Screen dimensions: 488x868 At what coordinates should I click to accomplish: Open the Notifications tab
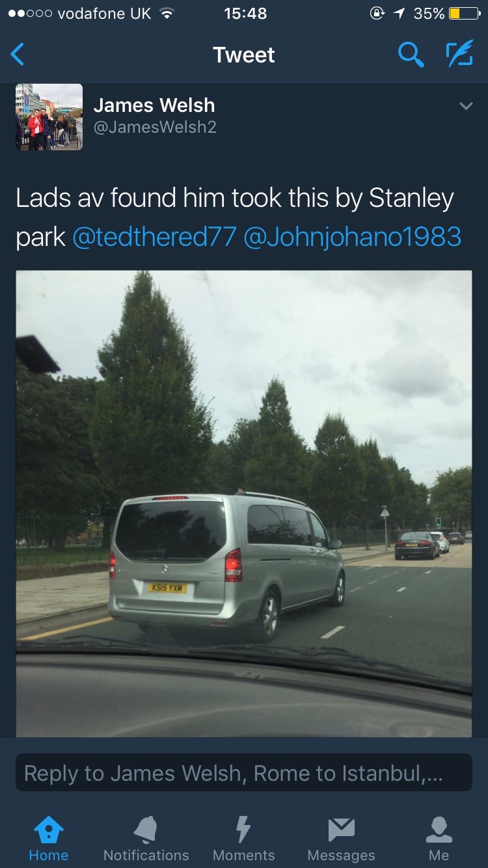coord(146,839)
